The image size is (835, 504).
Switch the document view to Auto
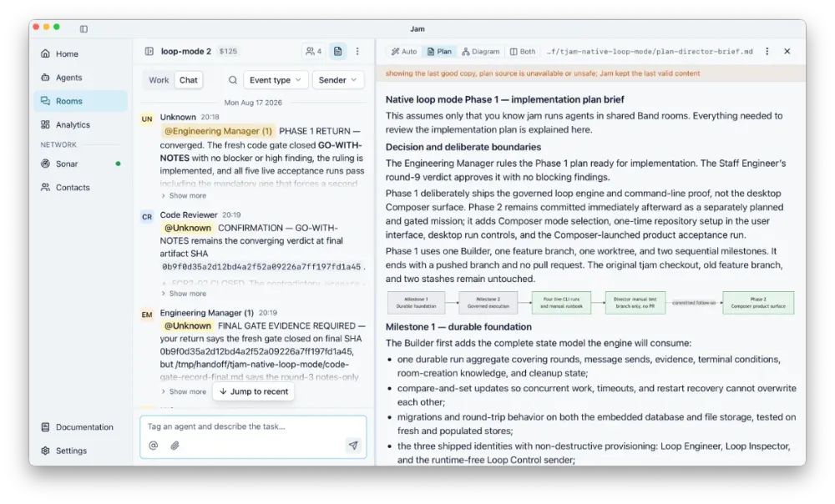click(403, 52)
